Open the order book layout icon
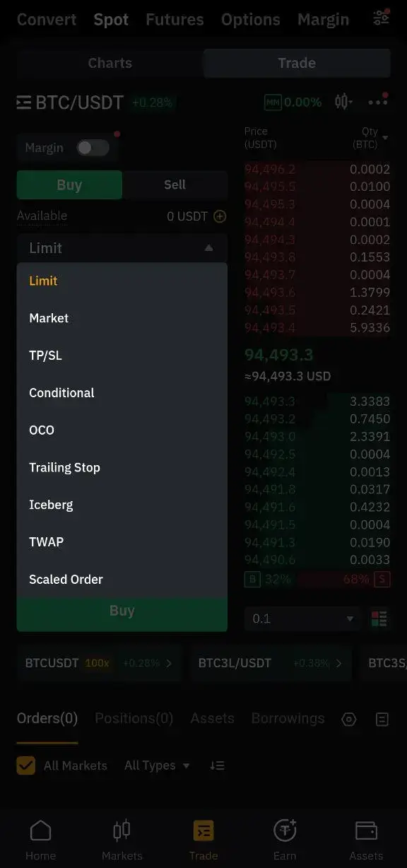This screenshot has height=868, width=407. click(379, 618)
